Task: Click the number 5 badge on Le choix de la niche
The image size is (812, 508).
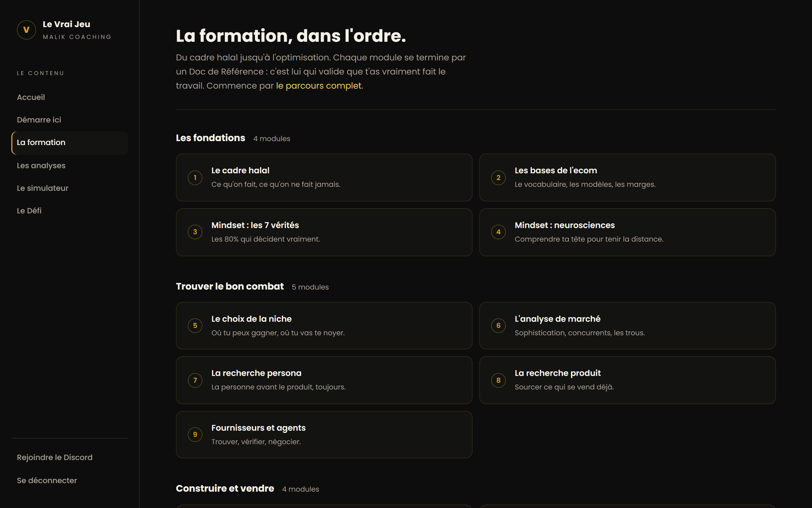Action: 195,326
